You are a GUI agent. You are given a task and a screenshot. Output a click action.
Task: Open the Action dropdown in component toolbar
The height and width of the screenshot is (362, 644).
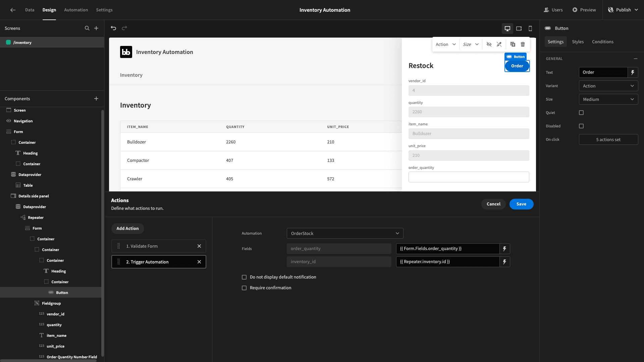(x=445, y=44)
